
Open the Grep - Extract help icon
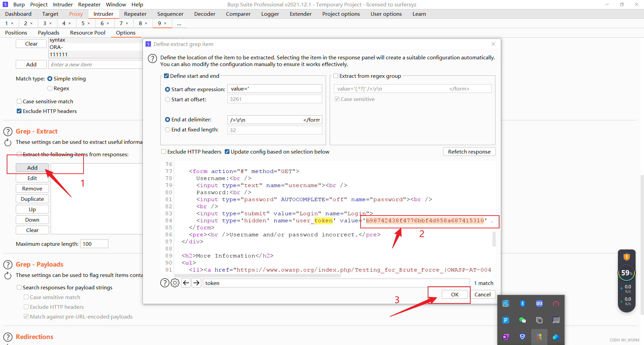click(8, 131)
